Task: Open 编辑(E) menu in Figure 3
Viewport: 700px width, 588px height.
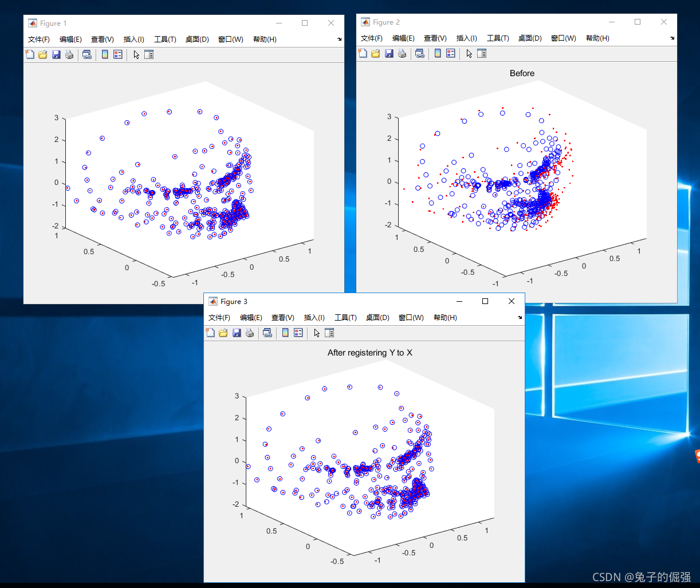Action: [251, 318]
